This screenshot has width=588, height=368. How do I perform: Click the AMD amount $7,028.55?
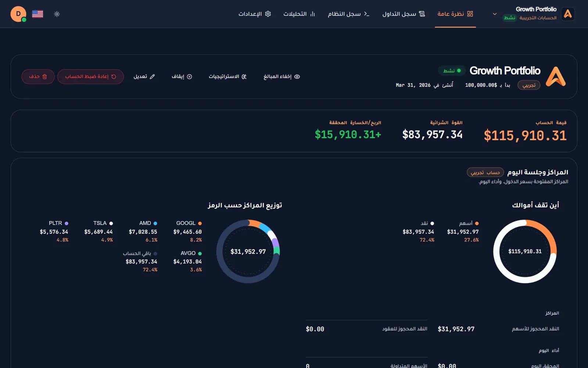coord(143,232)
